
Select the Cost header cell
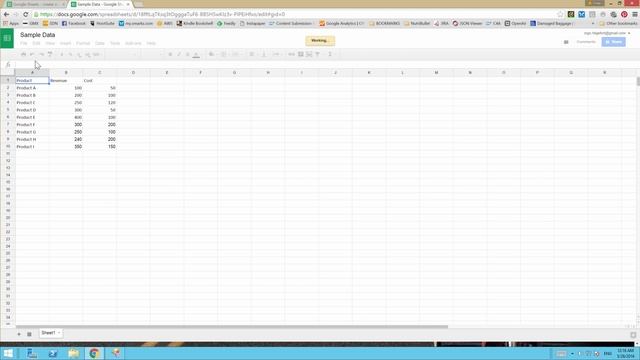(100, 80)
